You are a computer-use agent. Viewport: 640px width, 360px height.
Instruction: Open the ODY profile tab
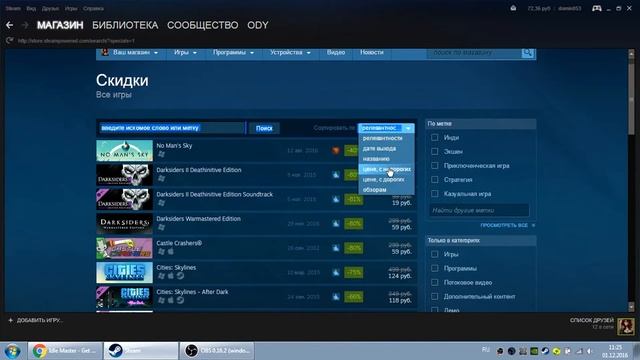(258, 25)
